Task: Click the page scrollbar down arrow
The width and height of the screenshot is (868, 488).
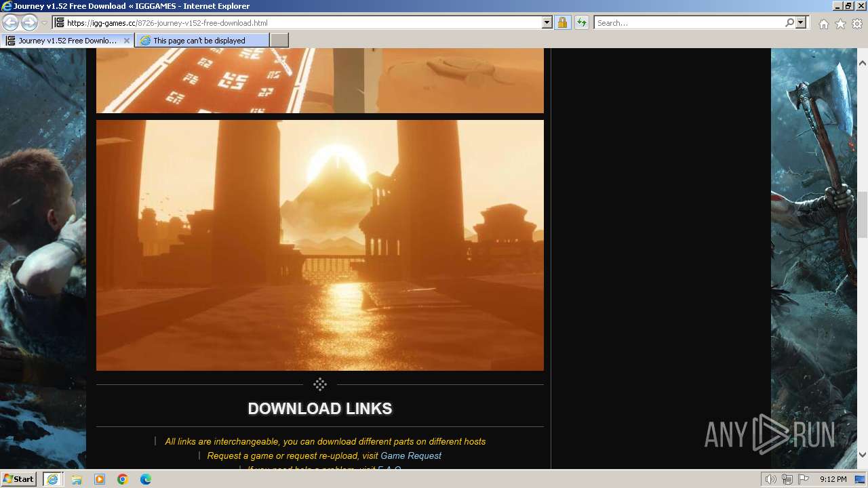Action: coord(863,455)
